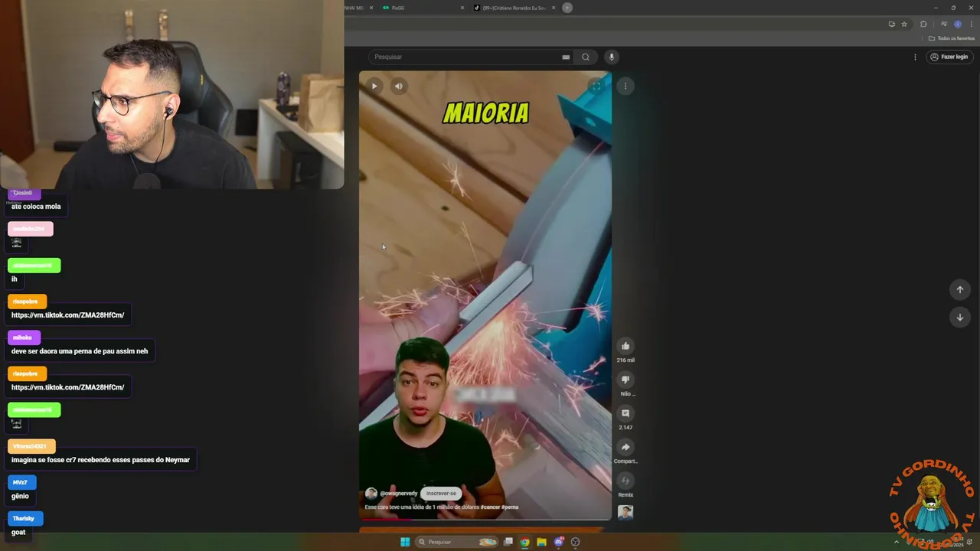Click the 'goat' chat message

click(x=18, y=532)
